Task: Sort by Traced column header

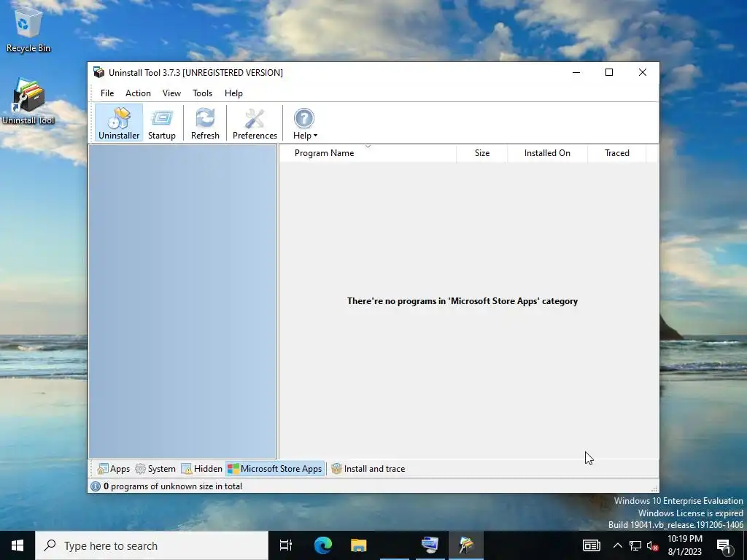Action: point(616,153)
